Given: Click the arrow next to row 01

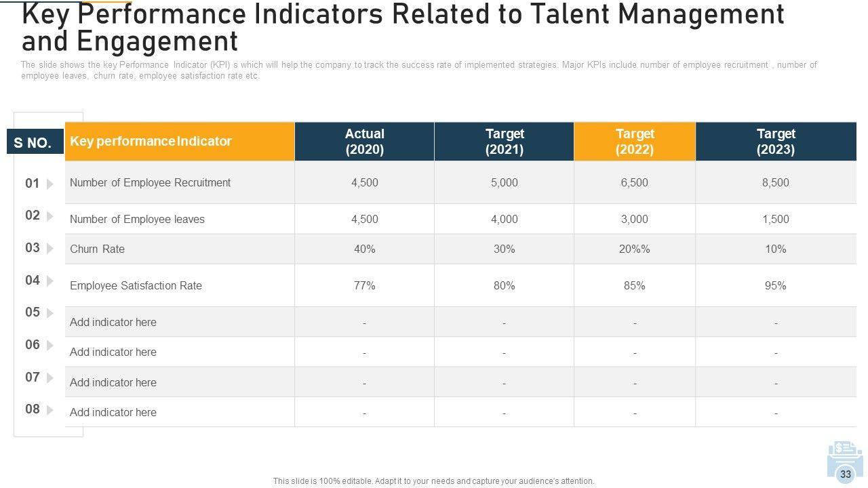Looking at the screenshot, I should 50,184.
